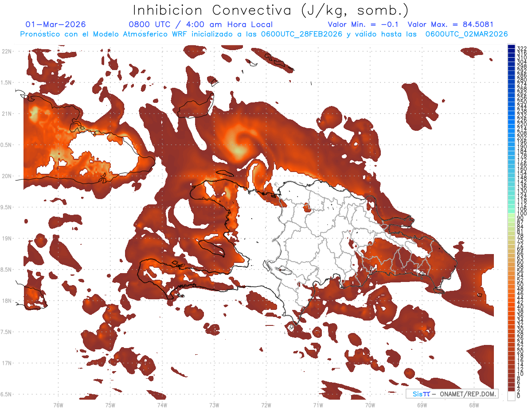Image resolution: width=532 pixels, height=411 pixels.
Task: Click the 17N latitude label
Action: (7, 363)
